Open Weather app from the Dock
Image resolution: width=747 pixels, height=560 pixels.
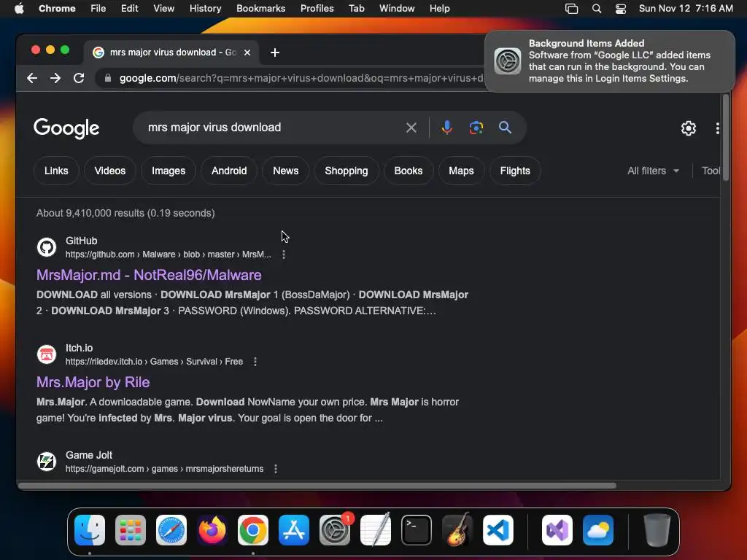pyautogui.click(x=598, y=530)
